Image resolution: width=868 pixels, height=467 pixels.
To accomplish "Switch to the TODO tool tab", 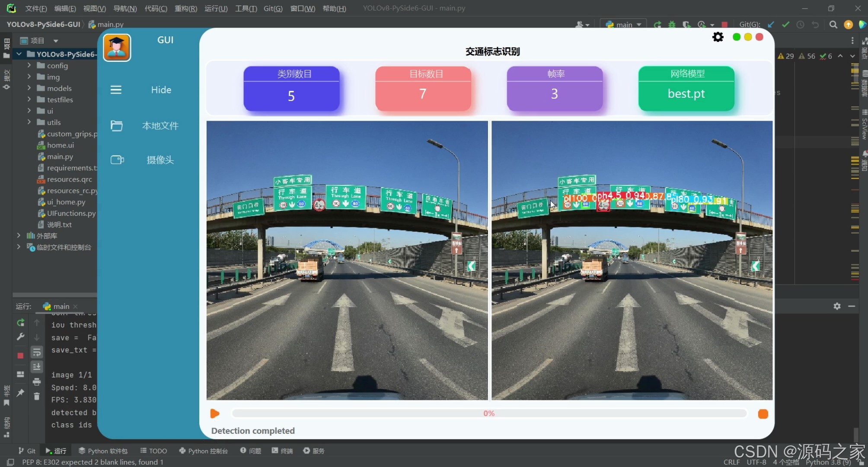I will click(x=153, y=451).
